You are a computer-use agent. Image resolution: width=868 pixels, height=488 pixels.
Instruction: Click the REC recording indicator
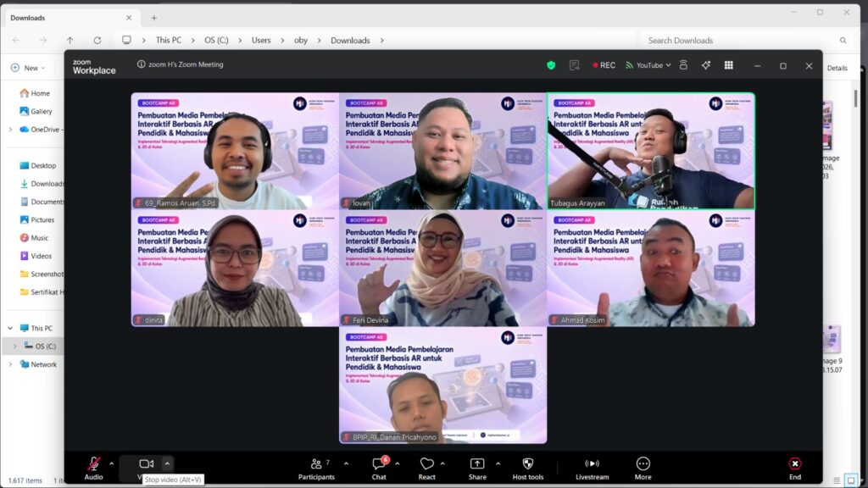tap(604, 65)
